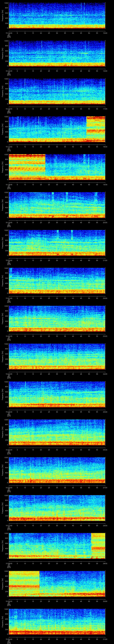
Task: Click the '15:15:00' start time label
Action: coord(9,71)
